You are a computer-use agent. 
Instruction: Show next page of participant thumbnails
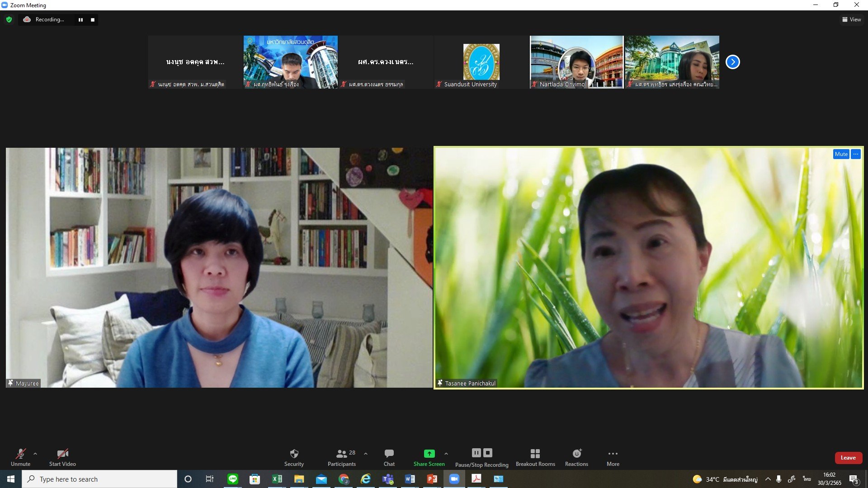pyautogui.click(x=732, y=62)
